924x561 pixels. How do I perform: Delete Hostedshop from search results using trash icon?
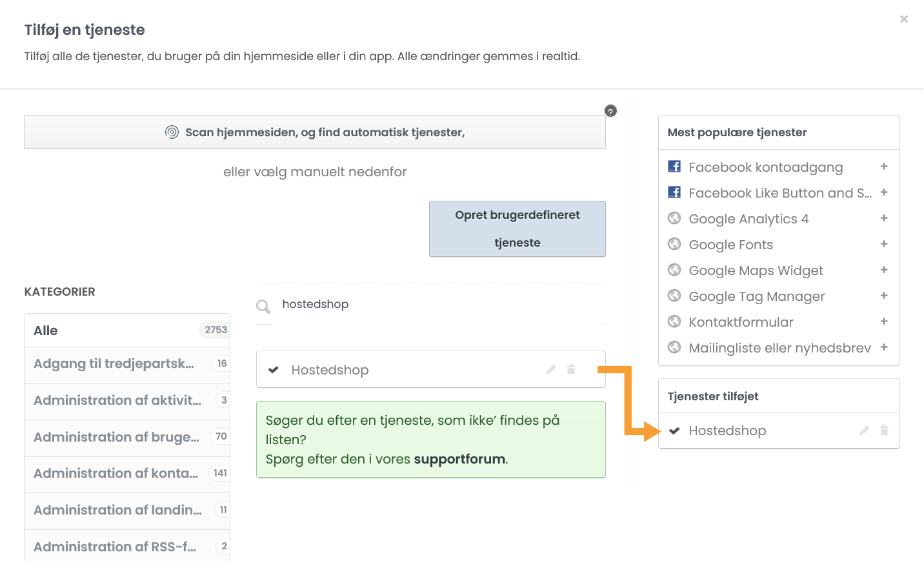(x=571, y=369)
